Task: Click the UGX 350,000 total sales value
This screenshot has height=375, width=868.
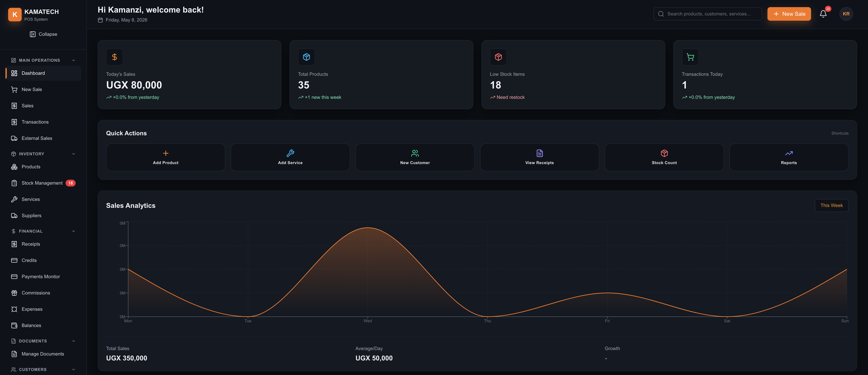Action: pos(127,358)
